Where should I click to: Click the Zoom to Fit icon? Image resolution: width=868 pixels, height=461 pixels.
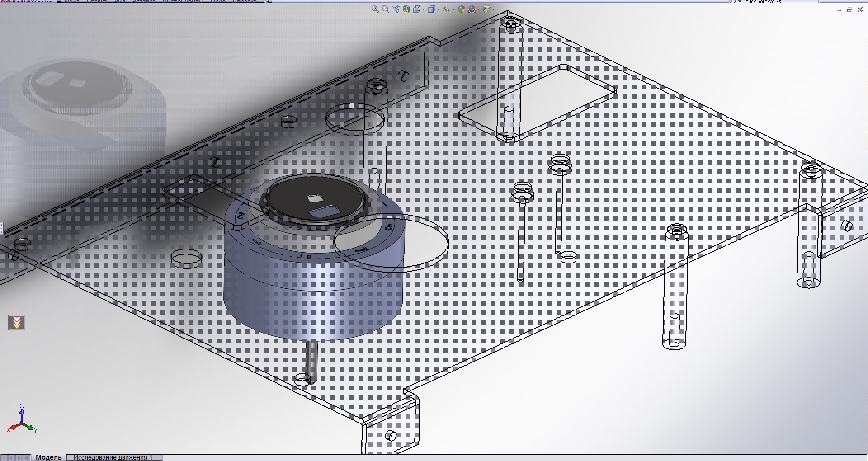click(x=375, y=9)
